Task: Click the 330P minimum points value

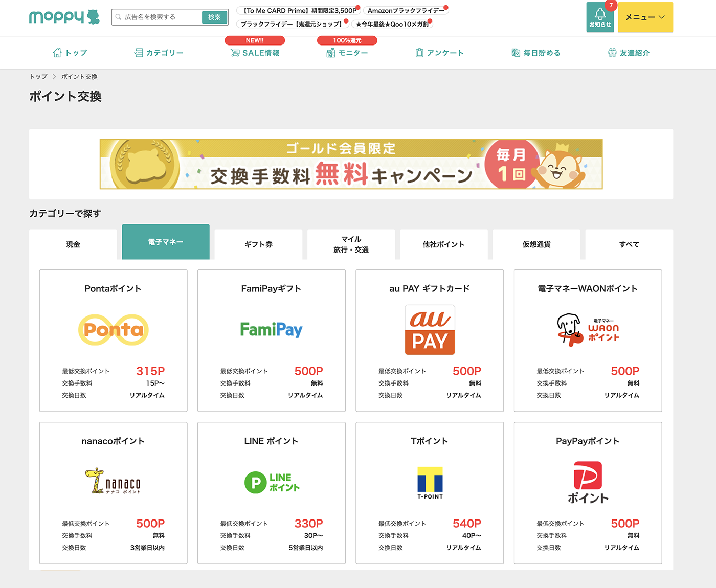Action: point(308,523)
